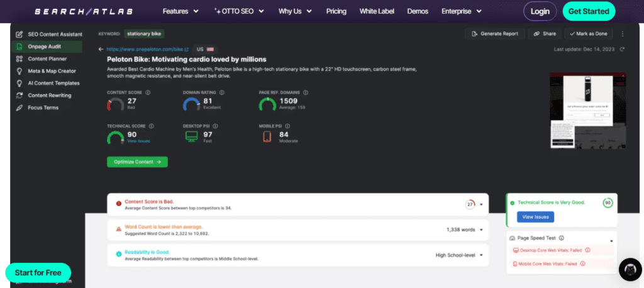Viewport: 644px width, 288px height.
Task: Click info icon next to Technical Score
Action: click(151, 126)
